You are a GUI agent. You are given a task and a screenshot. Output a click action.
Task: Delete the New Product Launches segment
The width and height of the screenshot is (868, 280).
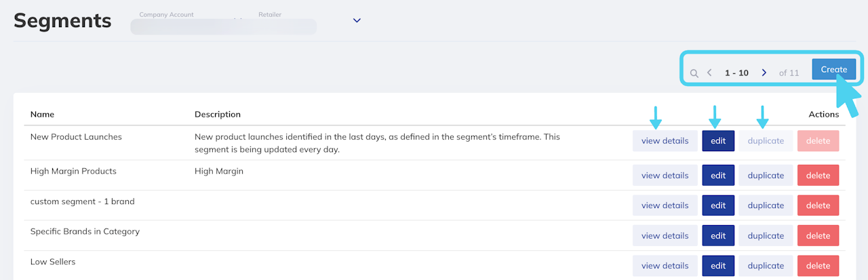click(818, 141)
